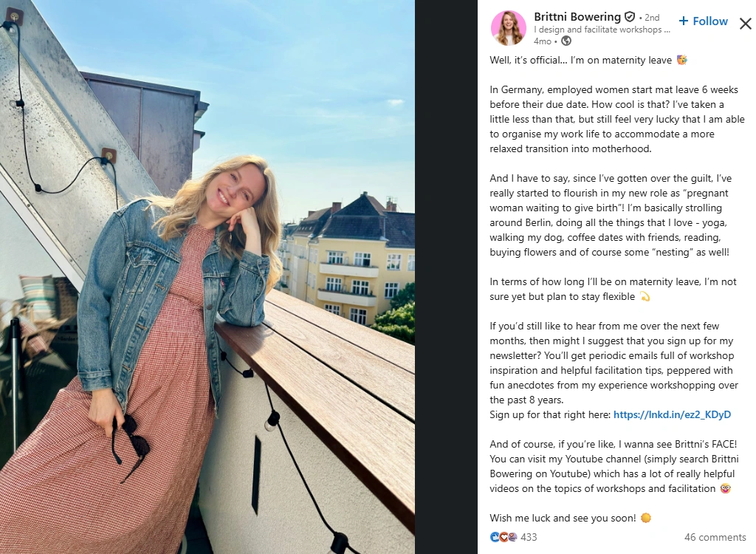View the 46 comments
Viewport: 756px width, 554px height.
pos(715,537)
